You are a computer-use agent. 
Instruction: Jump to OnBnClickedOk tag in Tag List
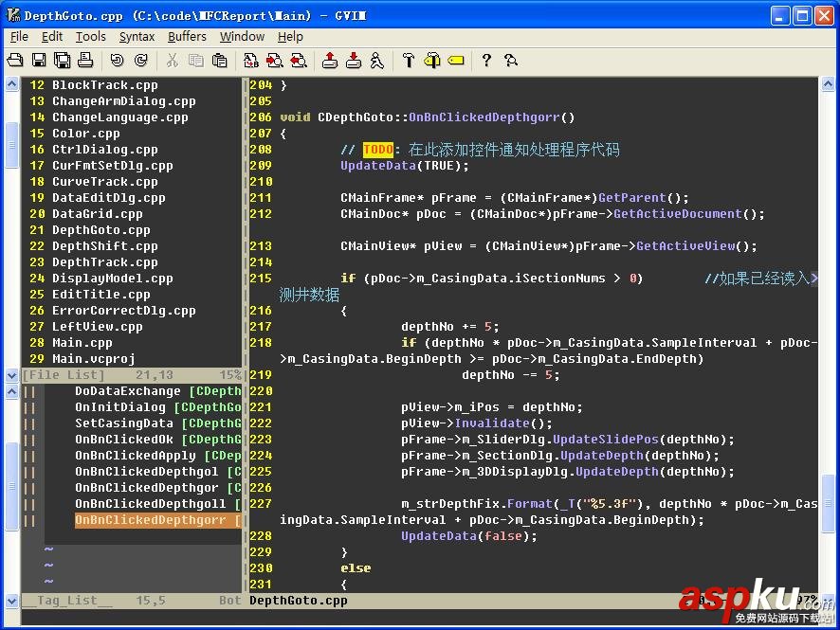click(124, 439)
